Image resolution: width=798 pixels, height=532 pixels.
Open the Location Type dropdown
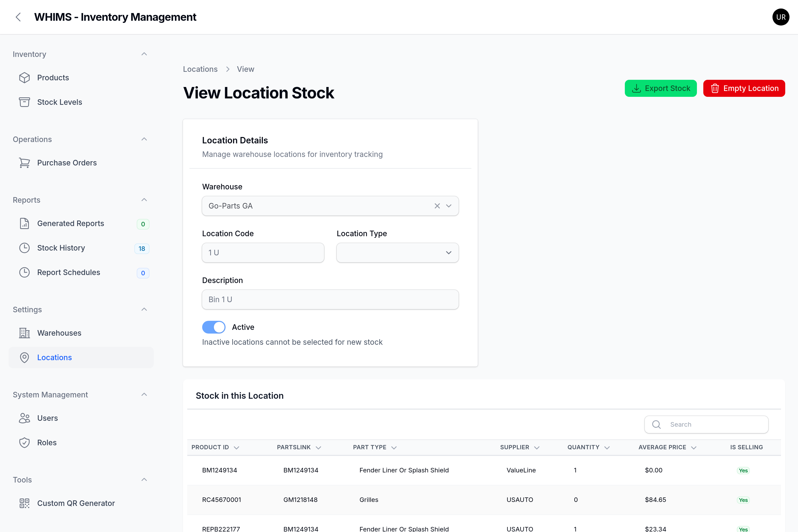point(397,253)
